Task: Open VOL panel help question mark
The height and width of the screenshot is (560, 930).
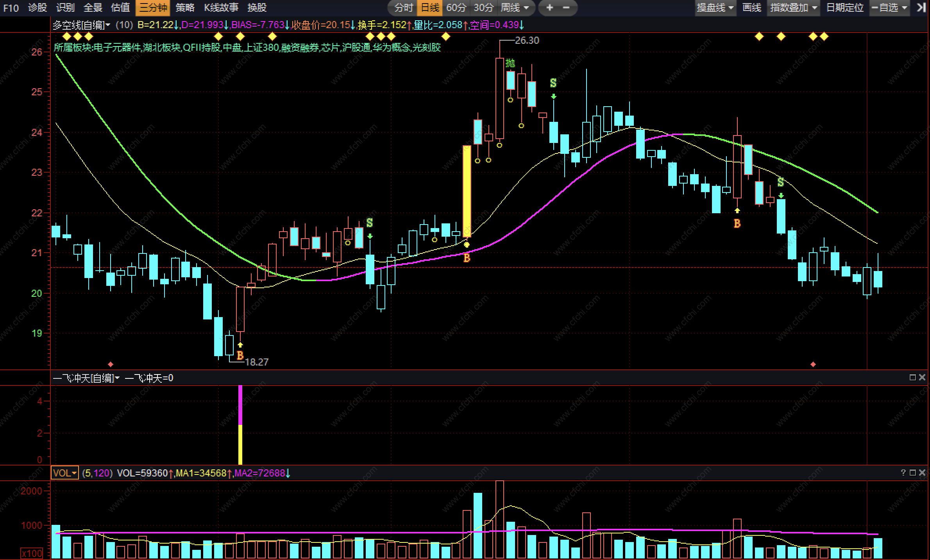Action: click(x=903, y=473)
